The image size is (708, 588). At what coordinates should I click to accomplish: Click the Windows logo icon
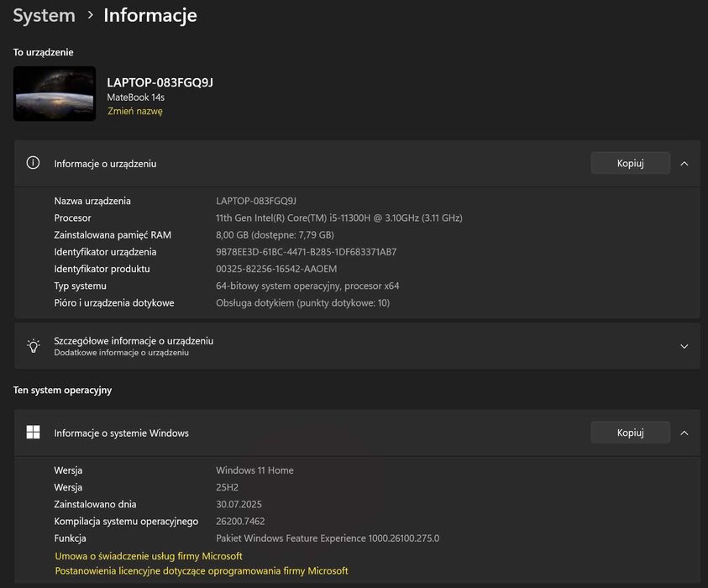point(34,433)
